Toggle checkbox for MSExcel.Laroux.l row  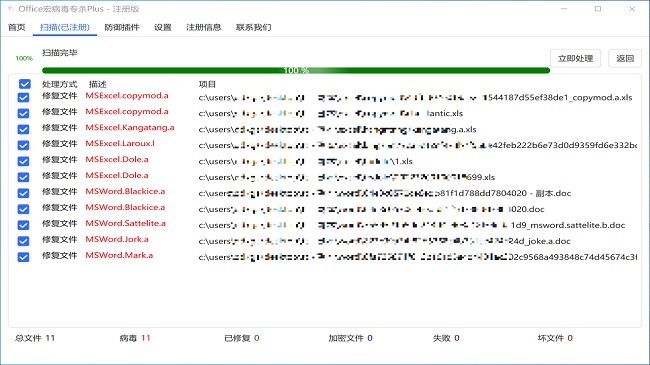pyautogui.click(x=24, y=145)
